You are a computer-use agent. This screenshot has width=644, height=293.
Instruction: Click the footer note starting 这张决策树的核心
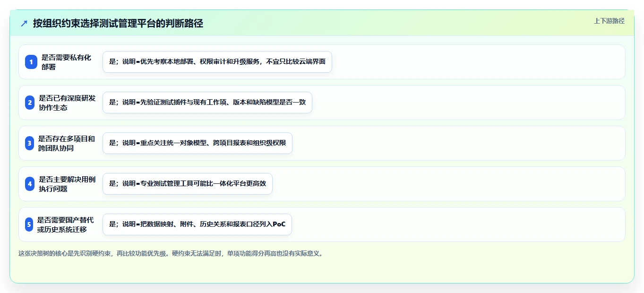click(171, 254)
